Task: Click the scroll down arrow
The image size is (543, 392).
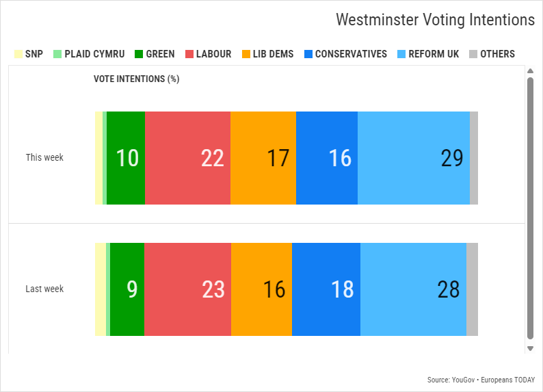Action: 530,348
